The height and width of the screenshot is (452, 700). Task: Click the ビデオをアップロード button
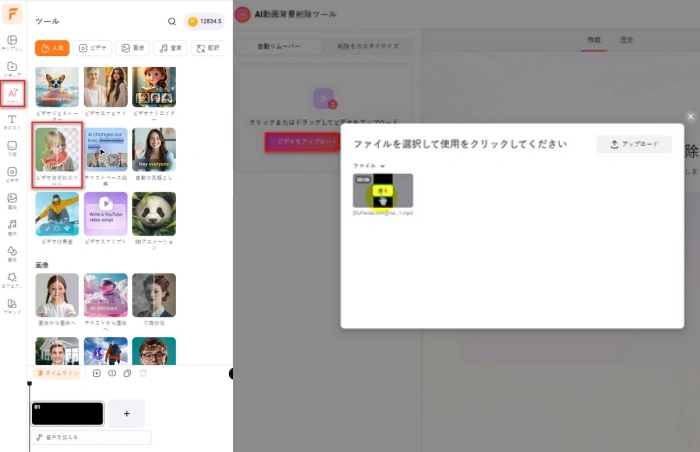(302, 142)
